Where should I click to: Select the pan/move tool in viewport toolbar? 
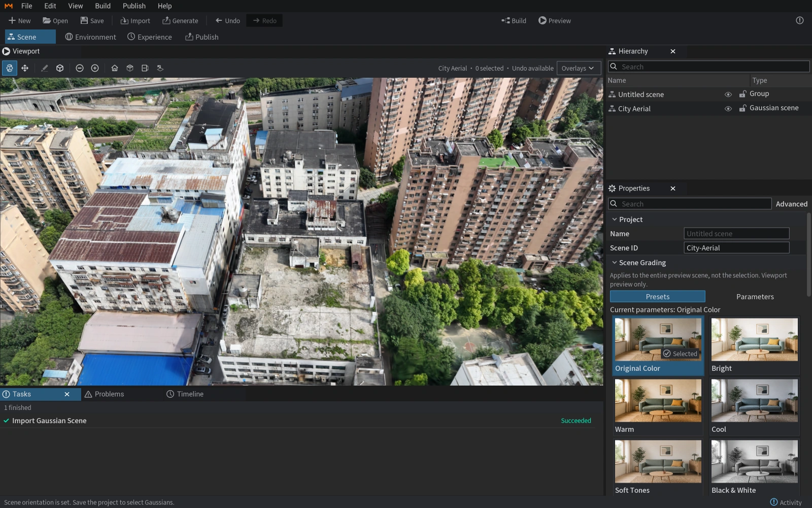coord(25,68)
